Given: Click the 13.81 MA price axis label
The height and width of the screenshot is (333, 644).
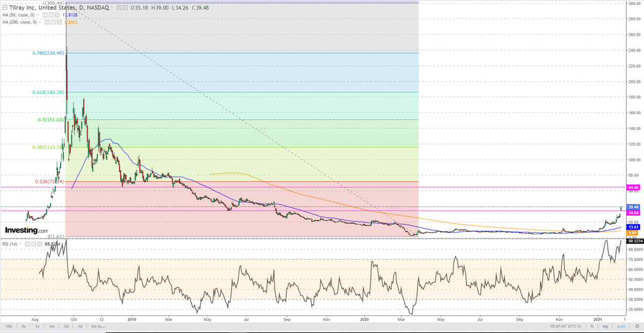Looking at the screenshot, I should (633, 227).
